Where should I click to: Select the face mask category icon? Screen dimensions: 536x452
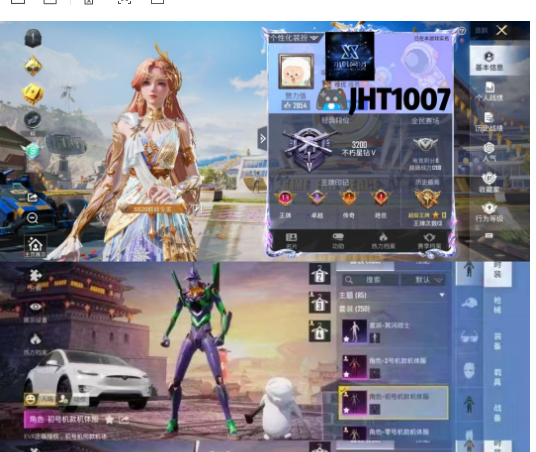[469, 370]
